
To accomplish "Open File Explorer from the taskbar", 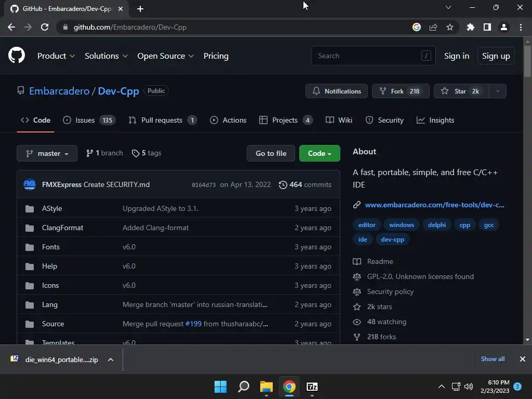I will click(x=267, y=387).
